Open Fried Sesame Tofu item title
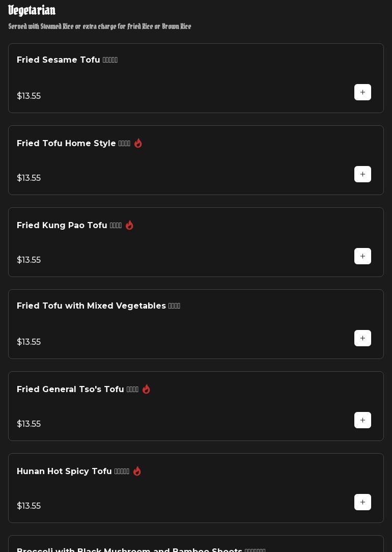Viewport: 392px width, 552px height. click(59, 60)
